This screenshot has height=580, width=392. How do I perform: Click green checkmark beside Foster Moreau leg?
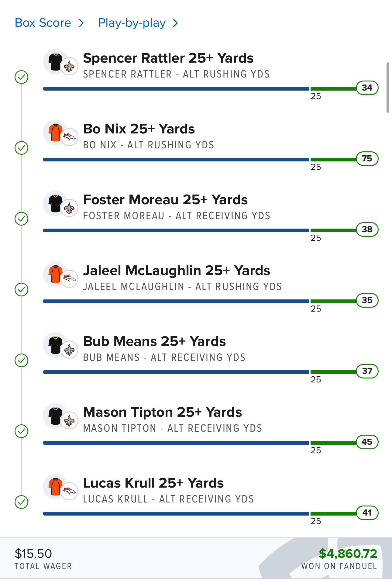tap(22, 219)
